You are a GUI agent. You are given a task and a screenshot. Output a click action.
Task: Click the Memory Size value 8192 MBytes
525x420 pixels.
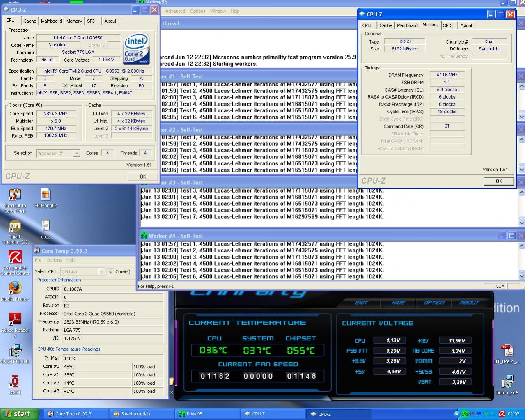click(x=405, y=49)
